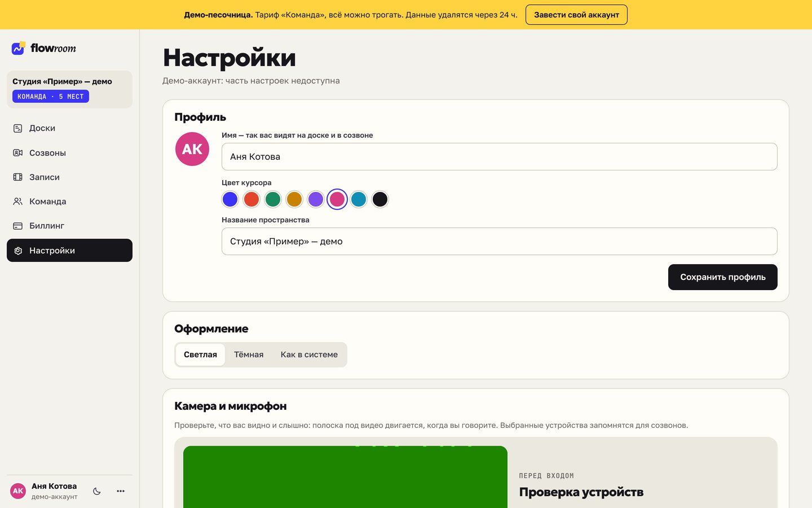The height and width of the screenshot is (508, 812).
Task: Click the flowroom logo icon
Action: tap(19, 49)
